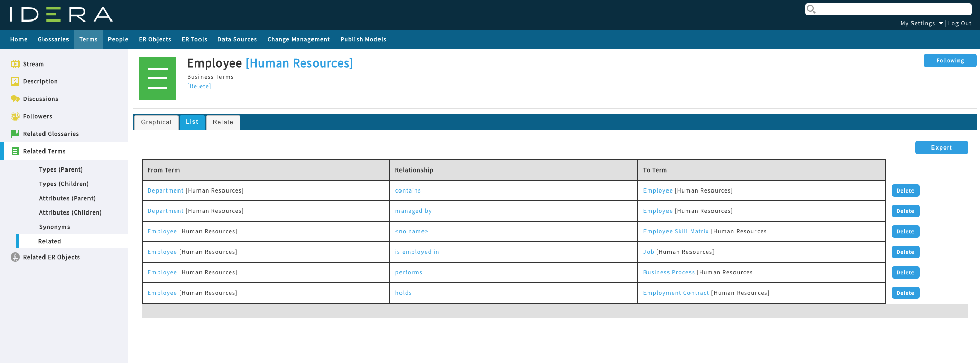Viewport: 980px width, 363px height.
Task: Open Department link in the 'managed by' row
Action: pos(165,211)
